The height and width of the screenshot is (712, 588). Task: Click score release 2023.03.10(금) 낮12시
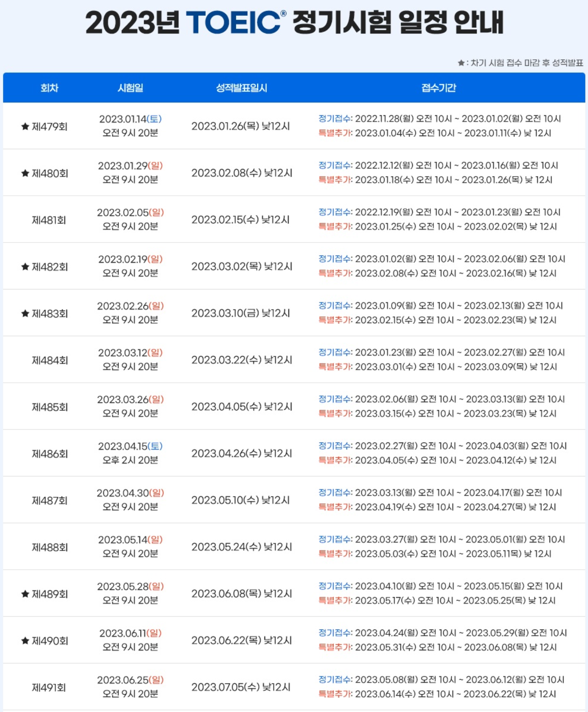[x=241, y=313]
